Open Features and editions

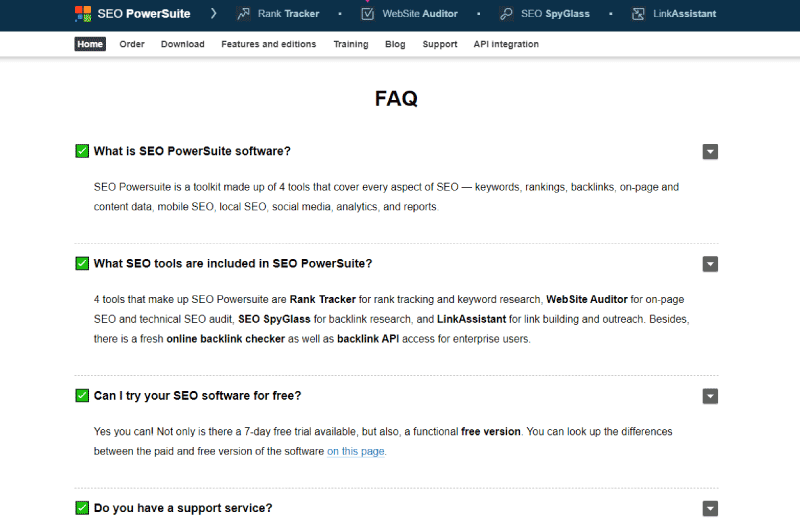pyautogui.click(x=269, y=44)
